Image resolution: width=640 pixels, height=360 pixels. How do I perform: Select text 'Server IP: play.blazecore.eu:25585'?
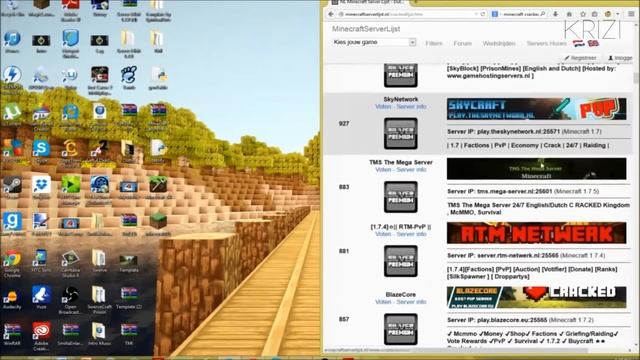click(x=497, y=320)
